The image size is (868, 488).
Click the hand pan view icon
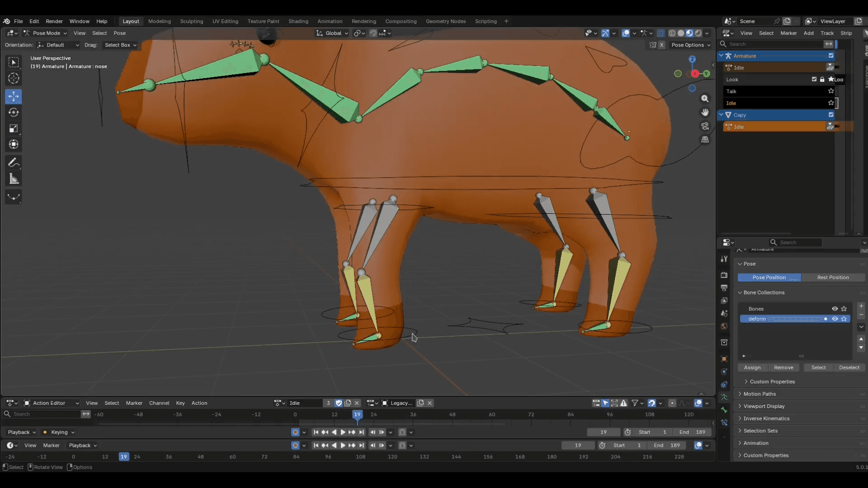705,112
